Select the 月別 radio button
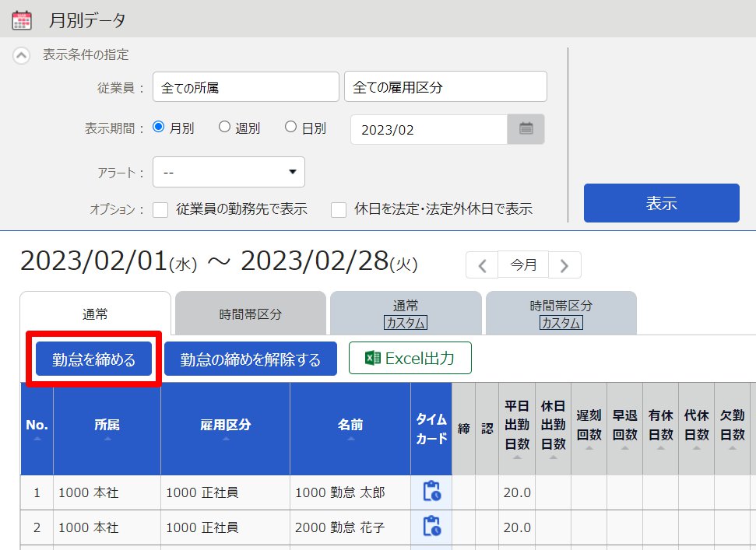This screenshot has height=550, width=756. tap(158, 127)
